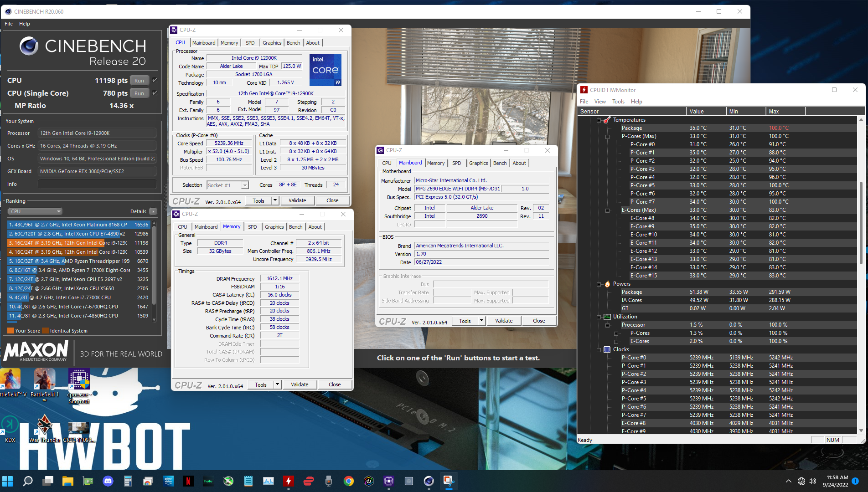This screenshot has height=492, width=868.
Task: Switch to Cinebench taskbar icon
Action: tap(429, 481)
